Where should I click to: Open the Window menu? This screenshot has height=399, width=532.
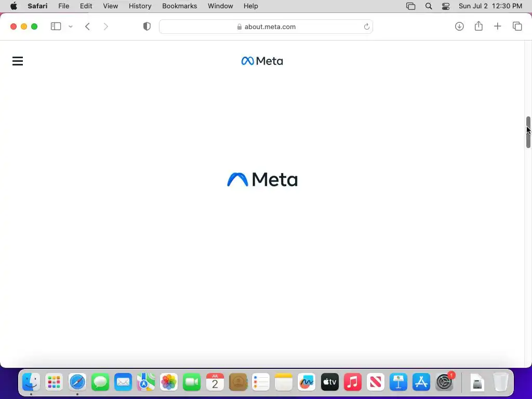[x=220, y=6]
